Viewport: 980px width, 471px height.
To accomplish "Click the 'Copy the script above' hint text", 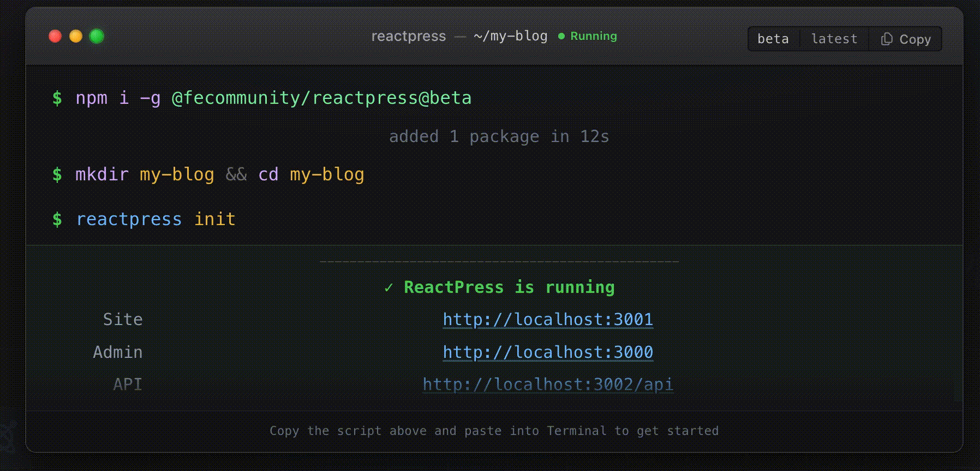I will coord(494,431).
